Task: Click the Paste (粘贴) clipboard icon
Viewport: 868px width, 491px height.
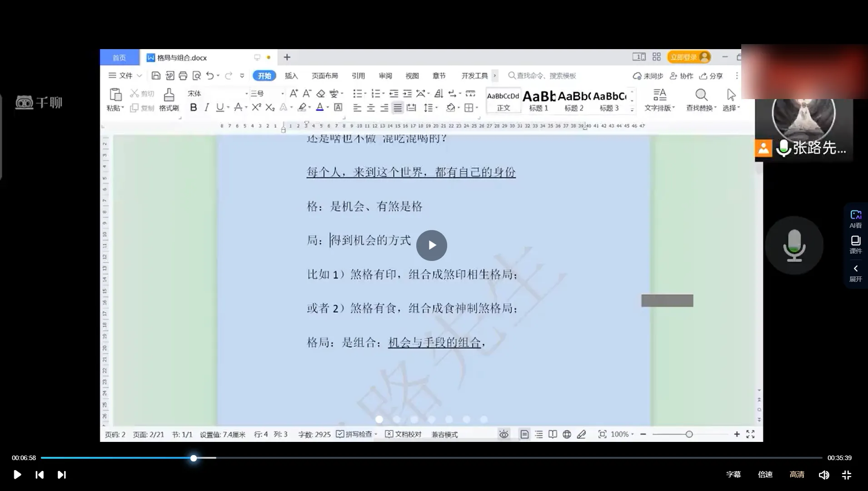Action: [115, 95]
